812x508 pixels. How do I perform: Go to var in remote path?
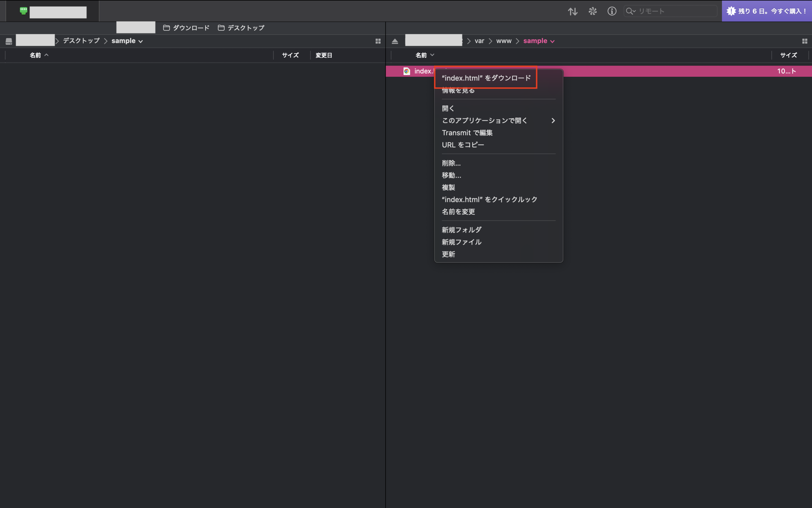[x=479, y=41]
